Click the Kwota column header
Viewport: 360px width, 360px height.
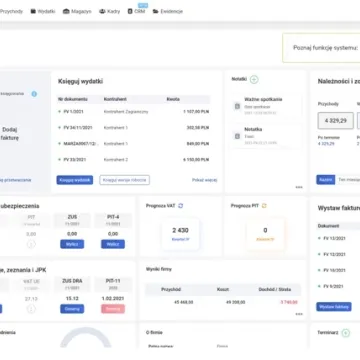(173, 99)
